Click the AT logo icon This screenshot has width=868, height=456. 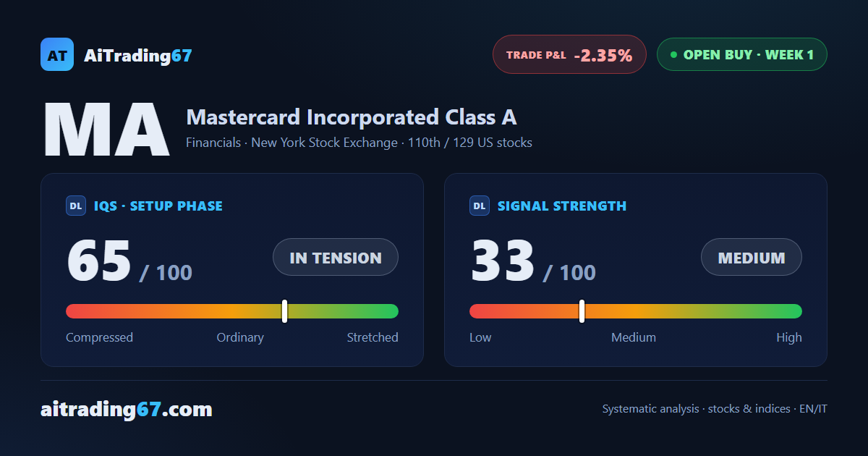click(57, 54)
